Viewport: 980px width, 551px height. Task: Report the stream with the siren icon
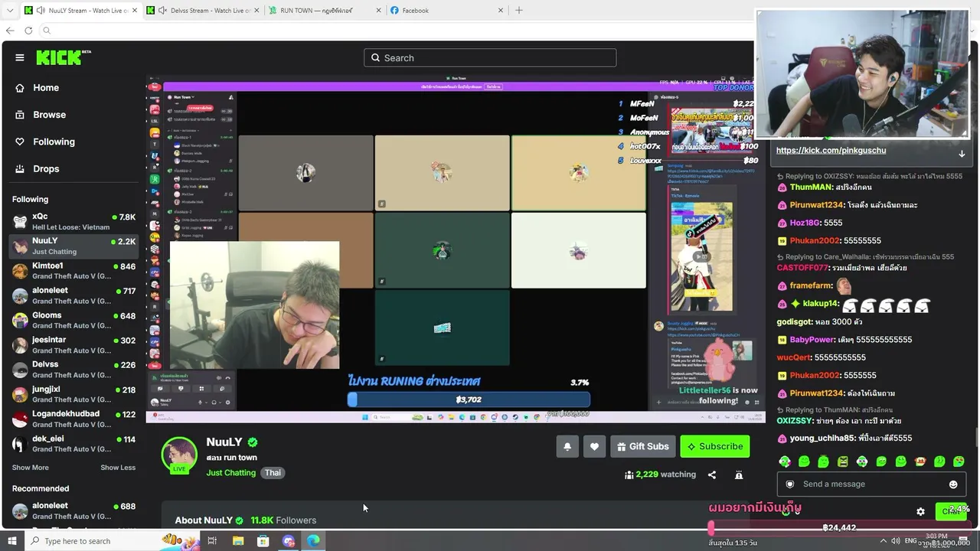pos(739,474)
